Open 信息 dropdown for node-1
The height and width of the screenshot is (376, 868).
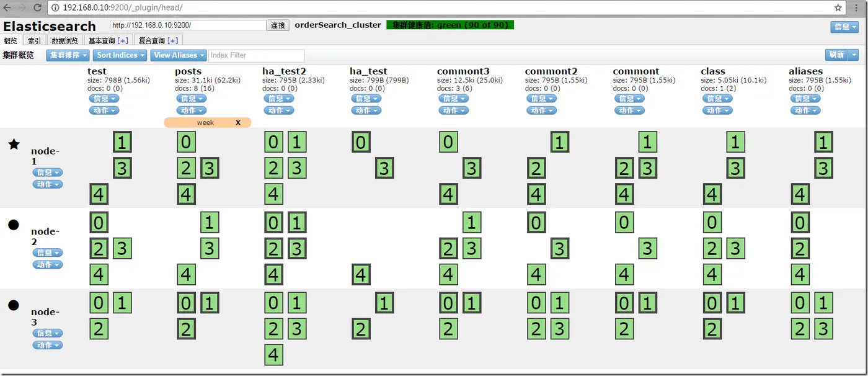coord(48,172)
